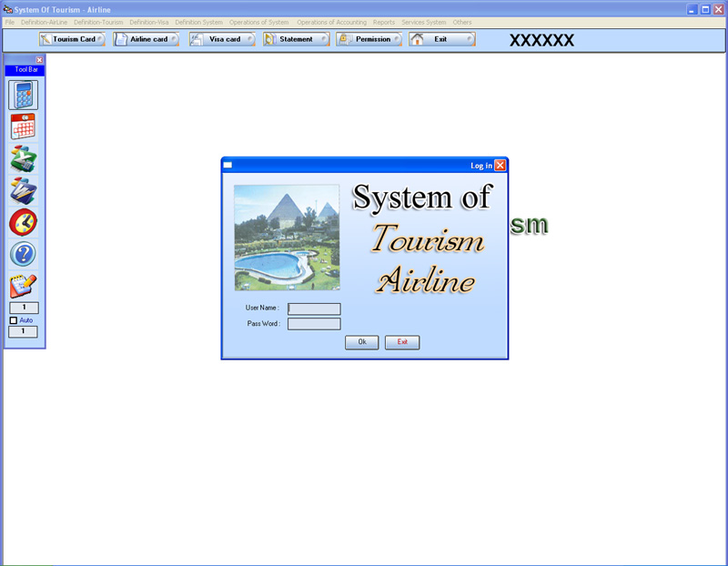Open the Airline card toolbar button
The width and height of the screenshot is (728, 566).
tap(147, 39)
